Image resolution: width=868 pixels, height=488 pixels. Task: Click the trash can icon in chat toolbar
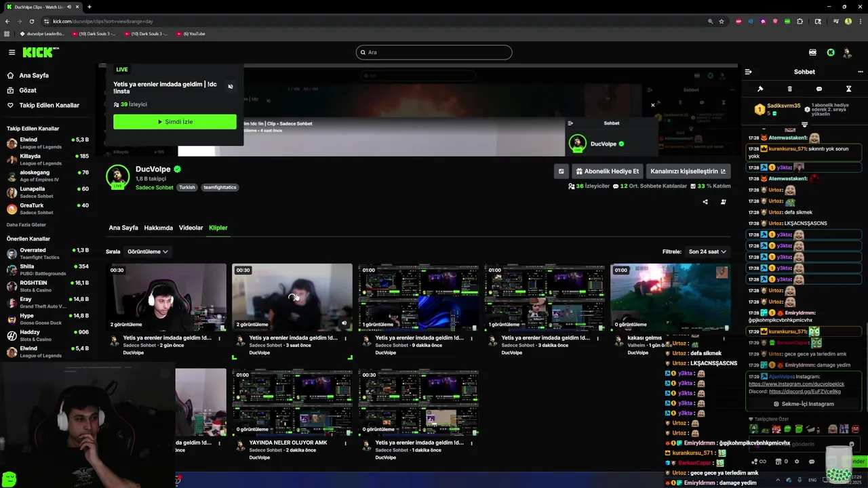coord(789,89)
